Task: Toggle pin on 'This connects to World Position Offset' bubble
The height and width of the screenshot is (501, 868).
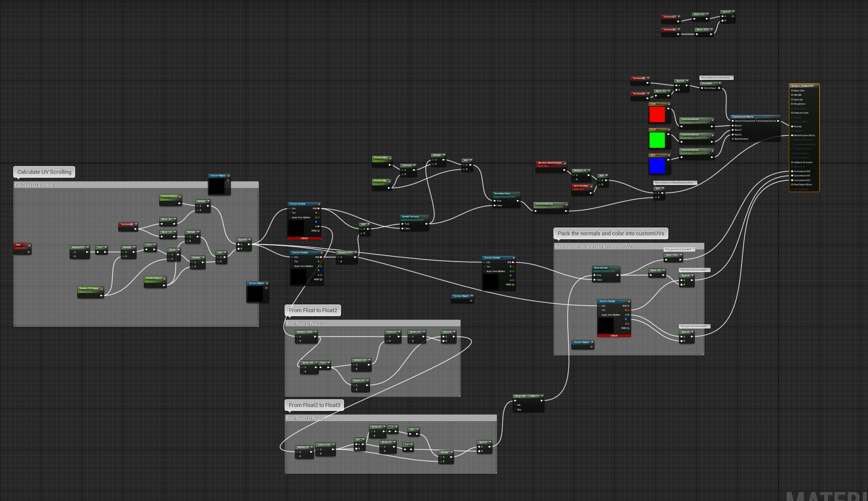Action: tap(696, 183)
